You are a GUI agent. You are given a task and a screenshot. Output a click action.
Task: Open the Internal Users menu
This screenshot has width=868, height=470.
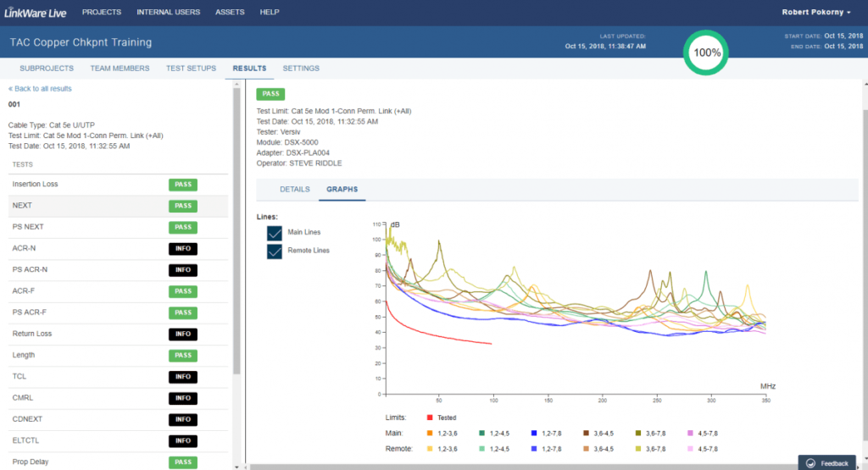(168, 13)
